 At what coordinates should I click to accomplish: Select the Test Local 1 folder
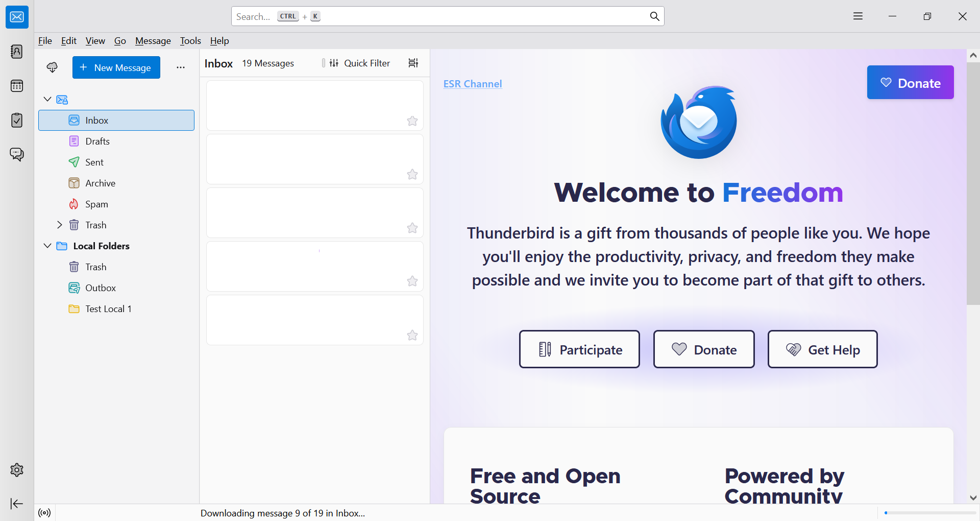116,309
